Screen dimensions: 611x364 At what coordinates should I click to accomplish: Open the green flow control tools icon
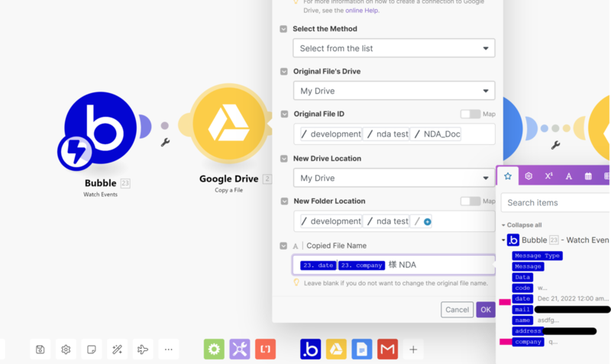point(214,349)
